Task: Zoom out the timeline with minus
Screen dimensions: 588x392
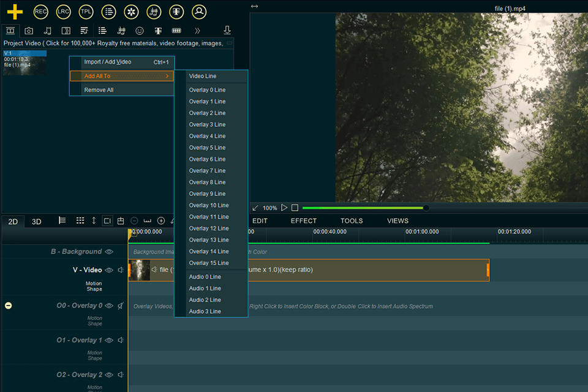Action: point(134,221)
